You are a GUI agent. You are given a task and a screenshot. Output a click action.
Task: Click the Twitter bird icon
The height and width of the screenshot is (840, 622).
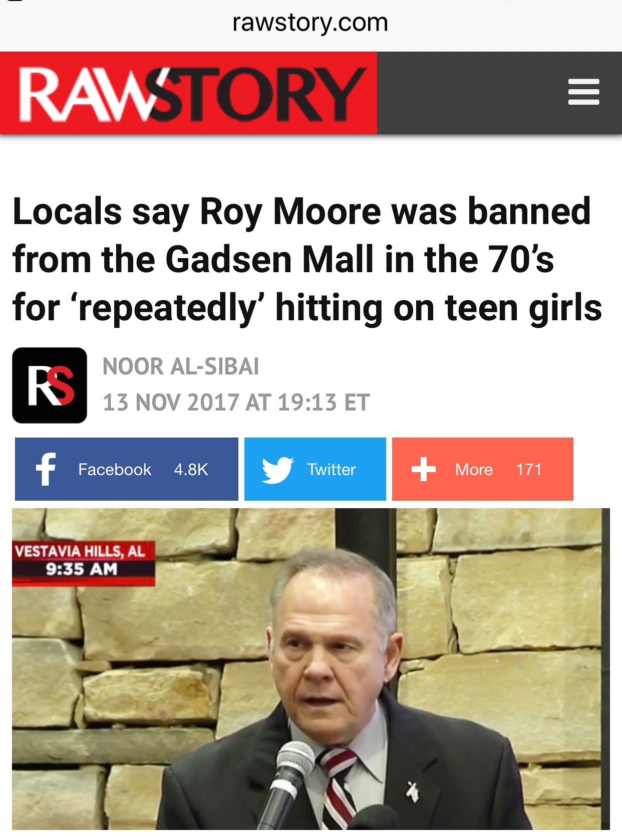[x=277, y=470]
